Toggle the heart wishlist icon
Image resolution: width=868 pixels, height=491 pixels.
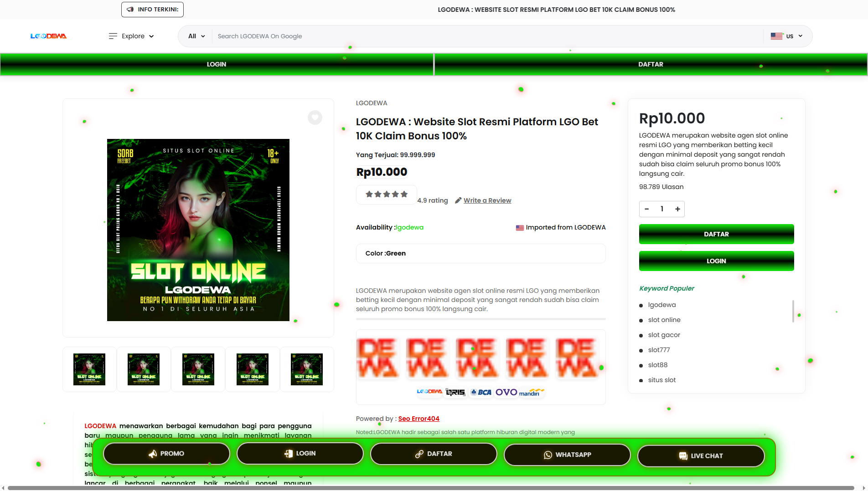(315, 118)
